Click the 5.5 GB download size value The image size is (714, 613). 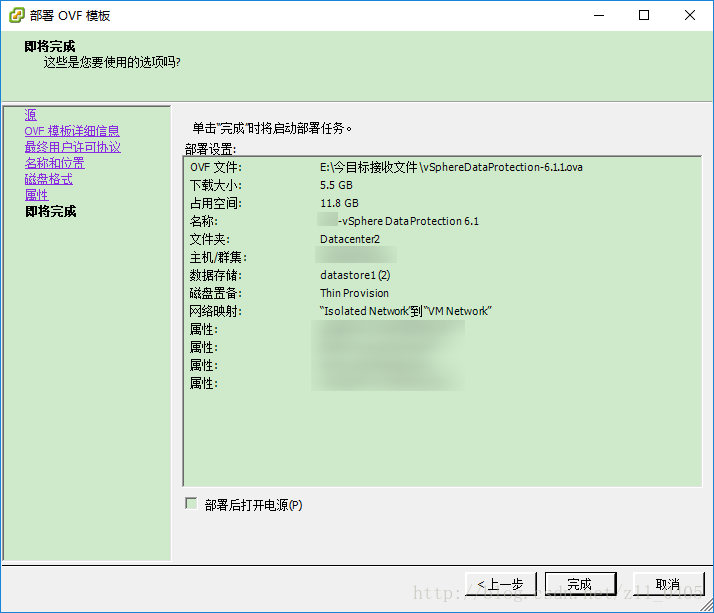click(336, 185)
